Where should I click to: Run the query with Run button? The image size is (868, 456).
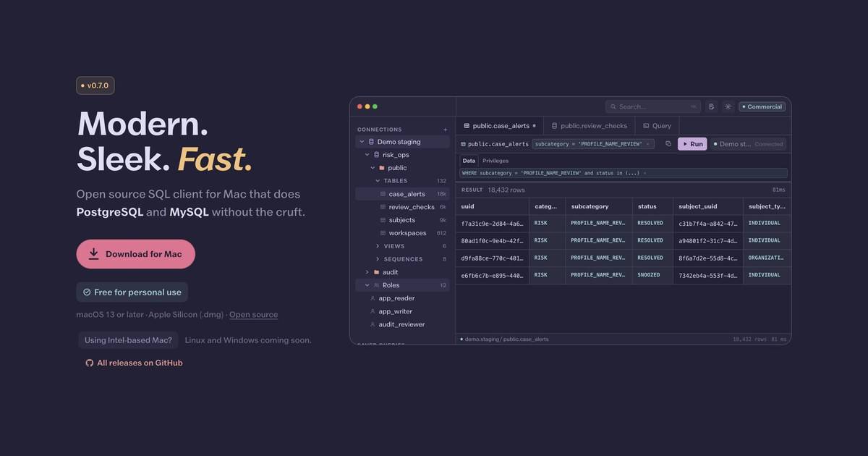[692, 144]
